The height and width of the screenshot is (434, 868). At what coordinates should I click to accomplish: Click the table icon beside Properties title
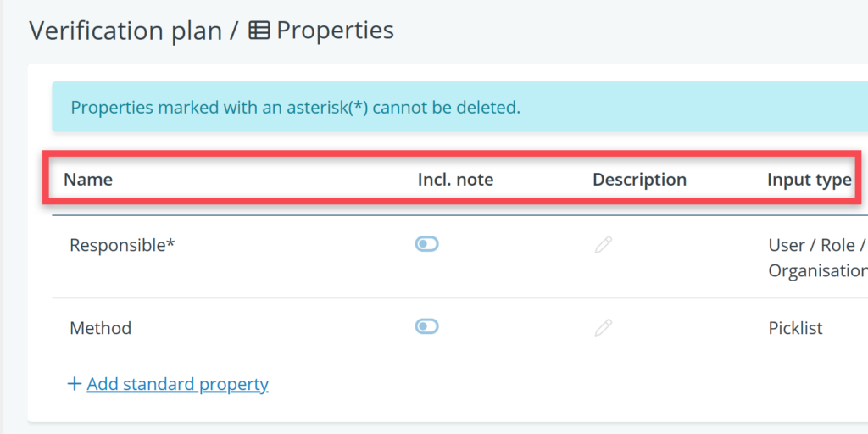pos(259,31)
